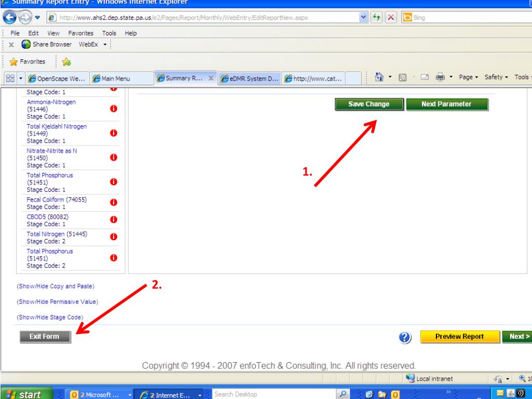The image size is (532, 399).
Task: Open the CBOD5 (80082) parameter
Action: tap(47, 217)
